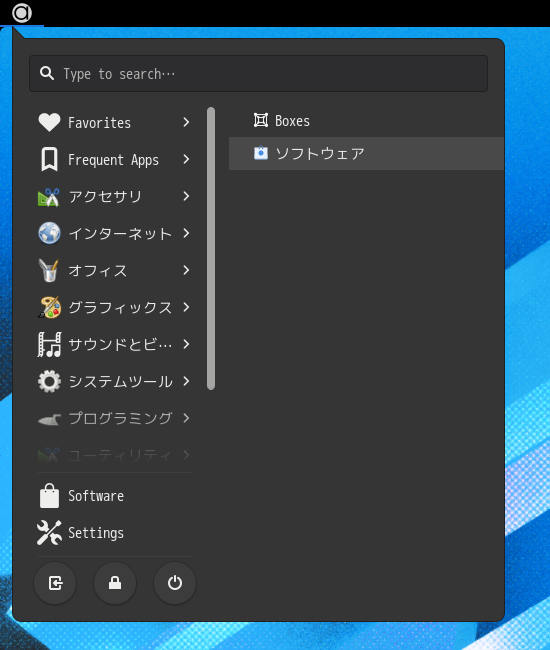
Task: Click the Software bag icon
Action: coord(49,496)
